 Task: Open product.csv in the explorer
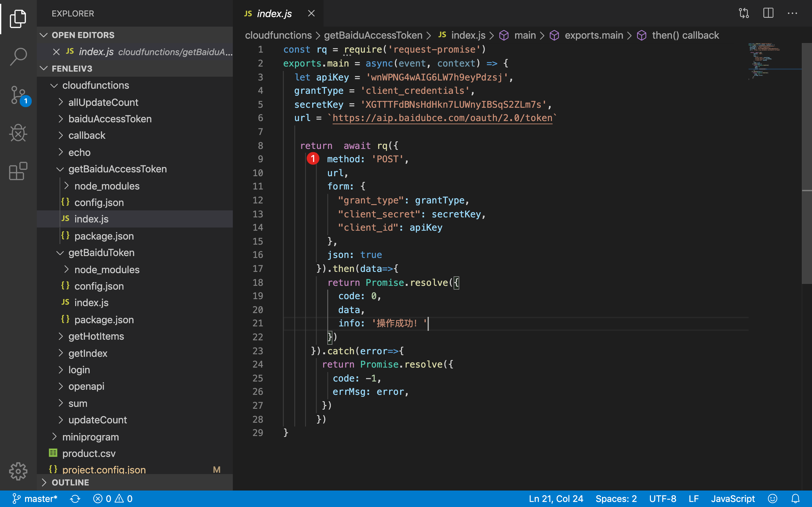click(88, 453)
